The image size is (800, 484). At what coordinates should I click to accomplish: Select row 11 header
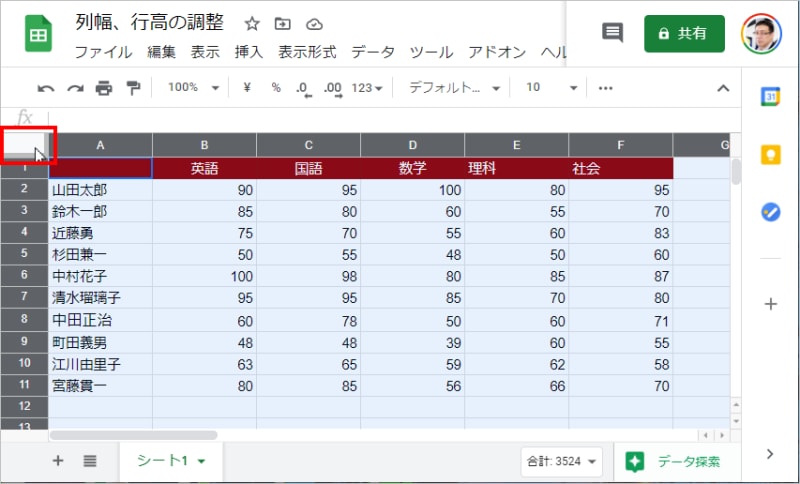[x=24, y=385]
